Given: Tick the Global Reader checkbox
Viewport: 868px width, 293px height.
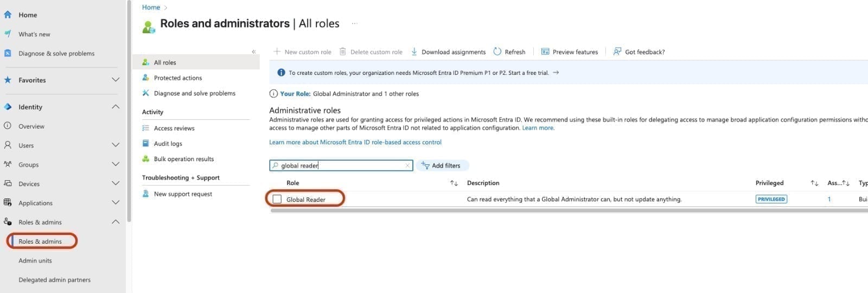Looking at the screenshot, I should click(x=277, y=199).
